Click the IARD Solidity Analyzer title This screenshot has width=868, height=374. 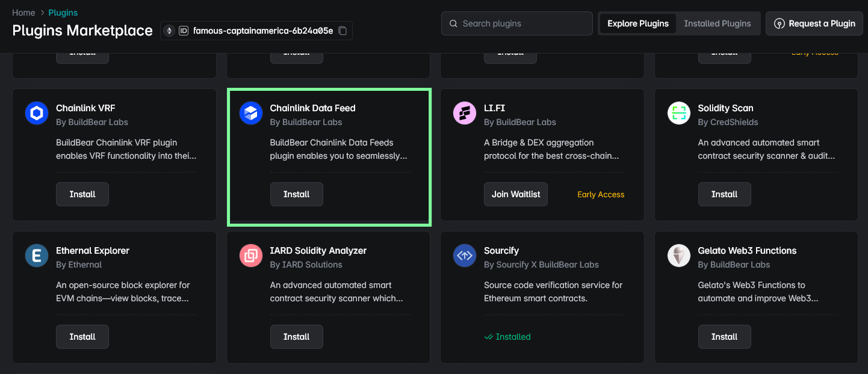coord(318,251)
